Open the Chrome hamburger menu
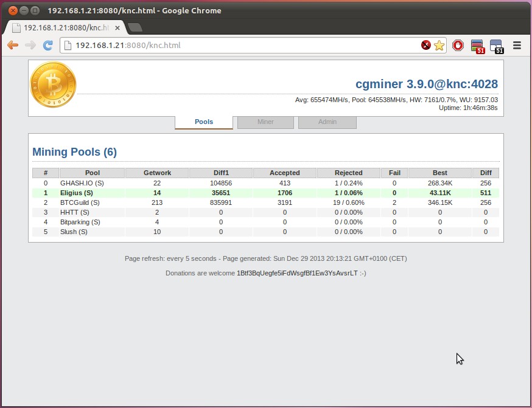Image resolution: width=532 pixels, height=408 pixels. [517, 45]
